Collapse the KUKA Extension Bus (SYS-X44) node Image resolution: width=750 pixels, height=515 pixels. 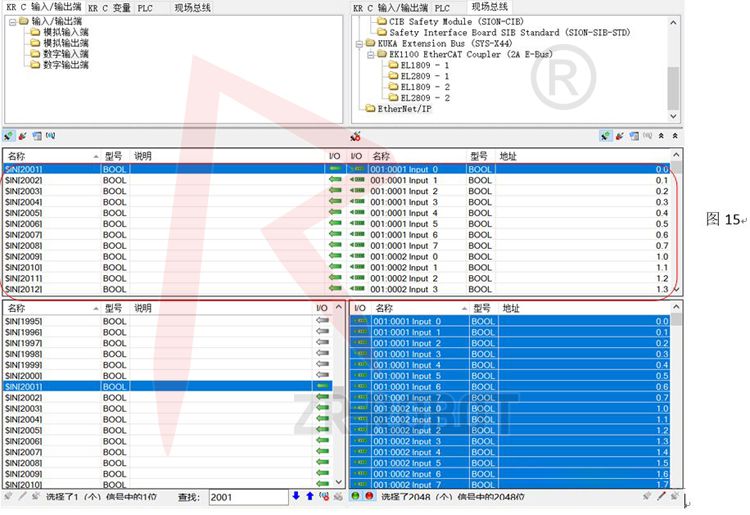click(x=360, y=44)
